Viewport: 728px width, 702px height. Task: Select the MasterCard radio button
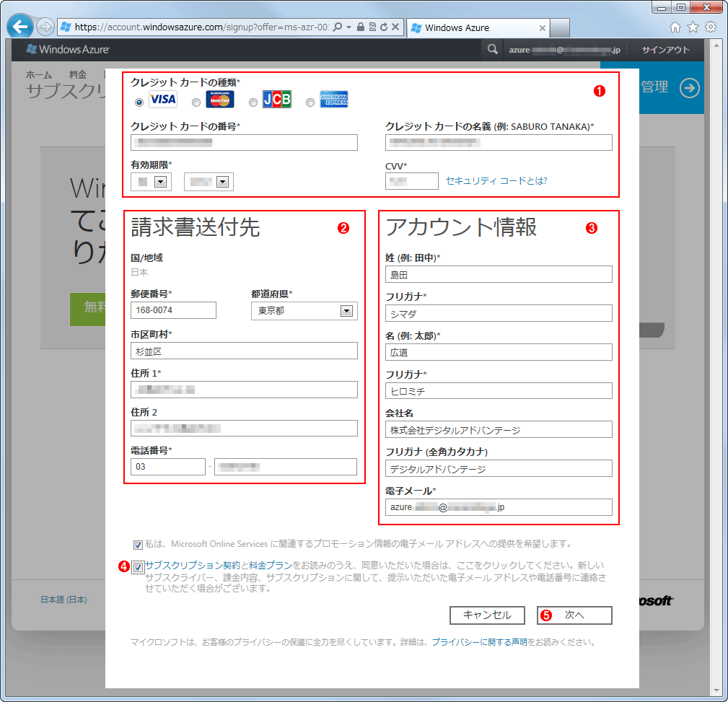pos(196,102)
